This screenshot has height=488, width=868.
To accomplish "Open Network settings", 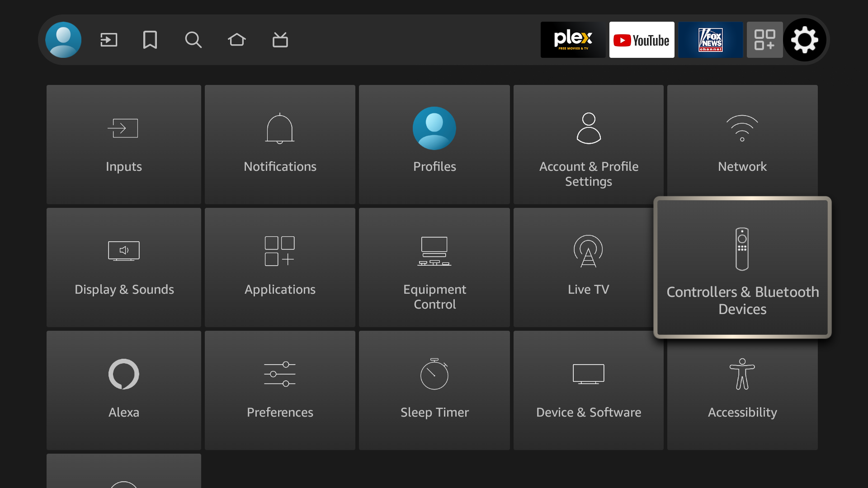I will coord(742,145).
